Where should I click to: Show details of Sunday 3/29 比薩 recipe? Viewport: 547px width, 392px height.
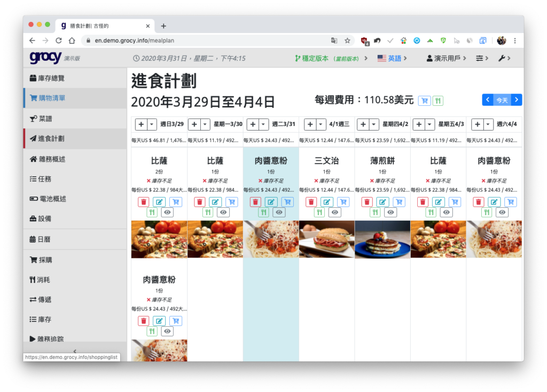(x=167, y=212)
